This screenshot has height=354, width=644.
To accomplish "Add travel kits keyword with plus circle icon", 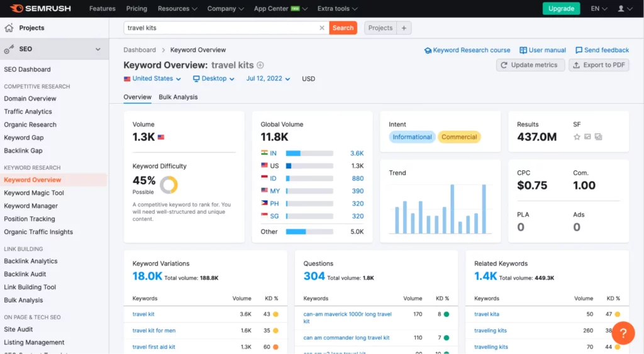I will point(260,65).
